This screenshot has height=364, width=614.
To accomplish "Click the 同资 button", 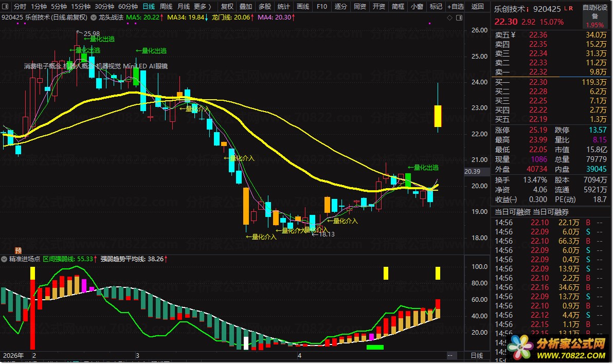I will click(x=360, y=6).
